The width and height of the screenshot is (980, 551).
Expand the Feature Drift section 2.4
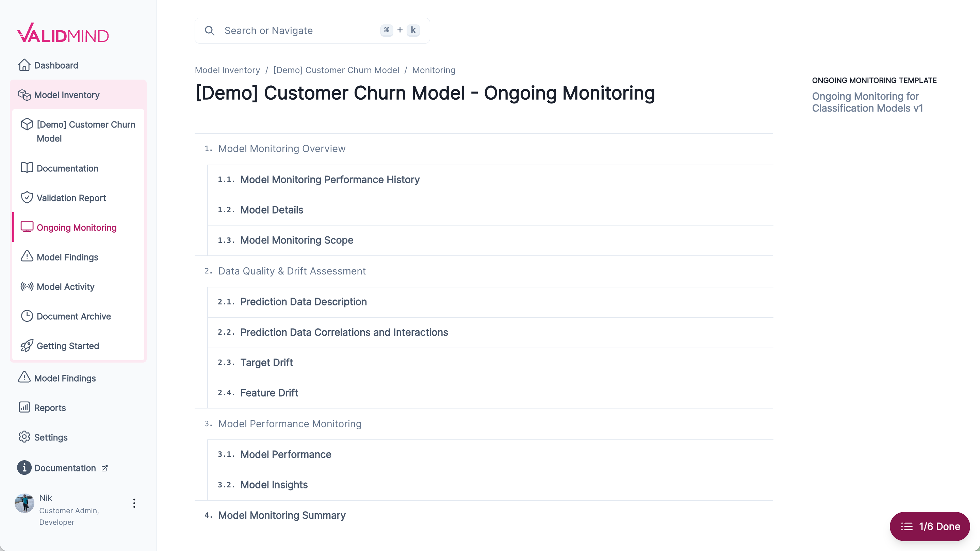point(269,393)
